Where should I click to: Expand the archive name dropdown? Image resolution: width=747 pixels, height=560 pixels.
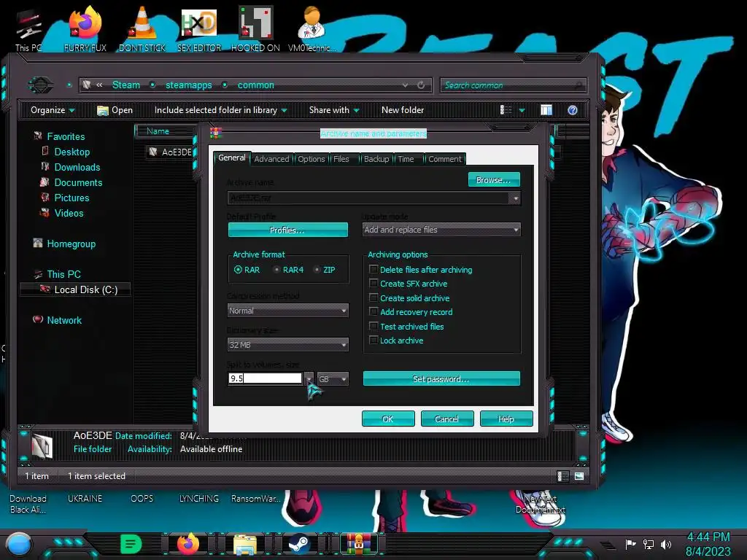[515, 198]
